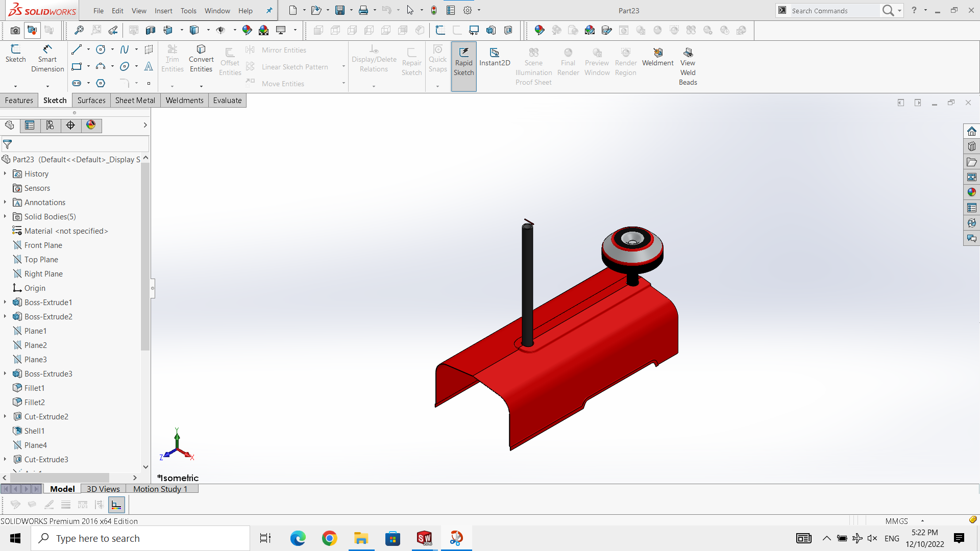The height and width of the screenshot is (551, 980).
Task: Click the Search Commands field
Action: click(835, 11)
